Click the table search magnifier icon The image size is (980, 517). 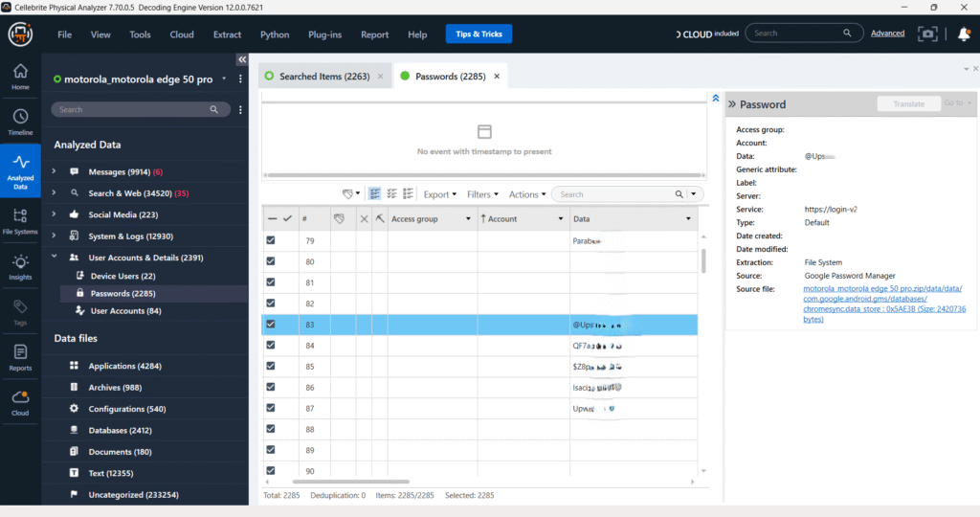[679, 194]
